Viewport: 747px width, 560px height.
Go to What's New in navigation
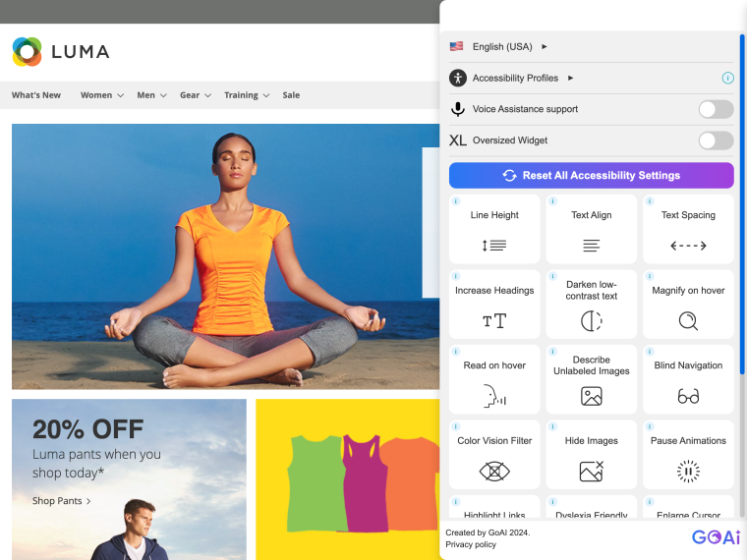[x=36, y=95]
